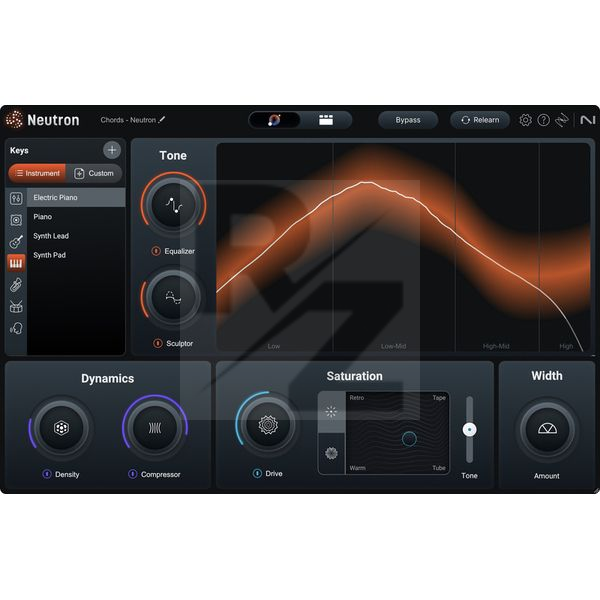Click the Density knob hexagon icon
Screen dimensions: 600x600
click(x=61, y=428)
